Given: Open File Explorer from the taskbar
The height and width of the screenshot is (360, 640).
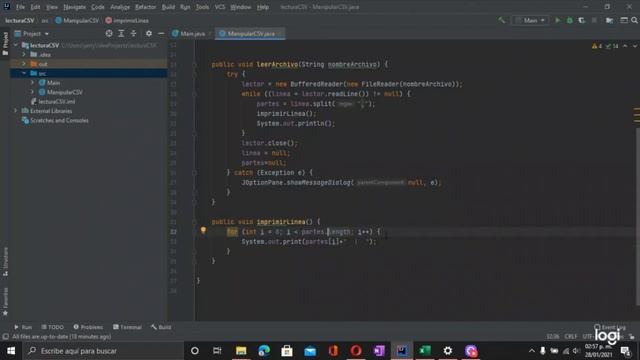Looking at the screenshot, I should 241,351.
